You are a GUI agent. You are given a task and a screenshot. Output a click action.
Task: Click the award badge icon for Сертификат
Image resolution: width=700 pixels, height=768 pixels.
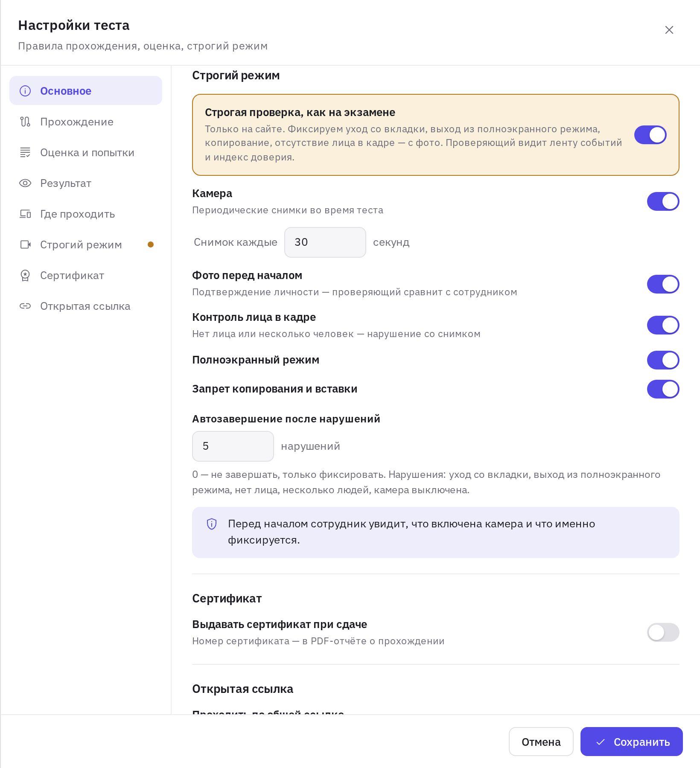click(25, 275)
